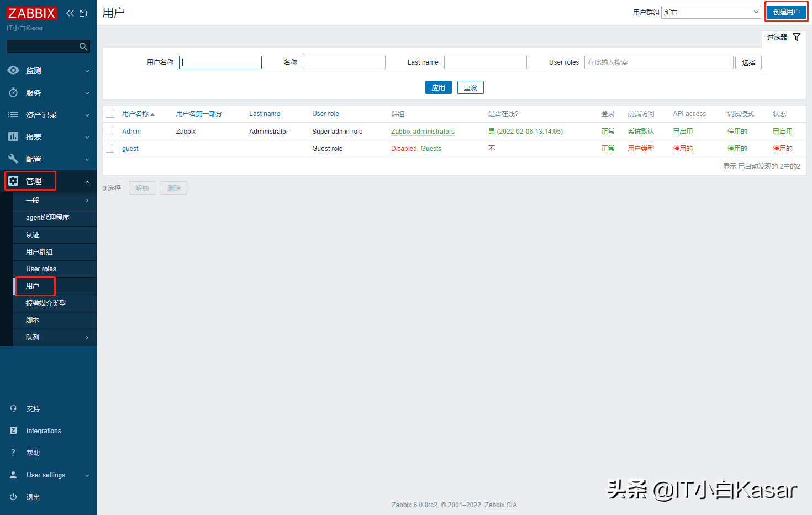The image size is (812, 515).
Task: Click the 退出 power icon
Action: tap(13, 497)
